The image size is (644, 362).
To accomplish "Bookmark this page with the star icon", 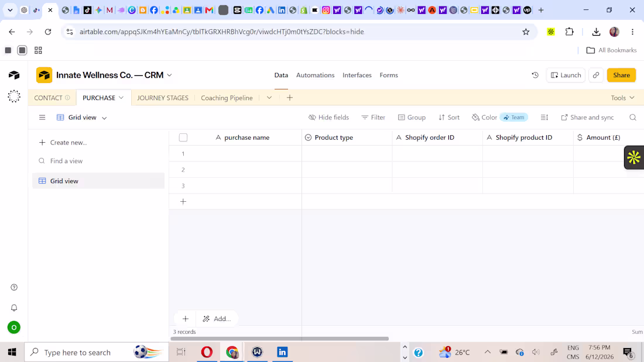I will 526,32.
